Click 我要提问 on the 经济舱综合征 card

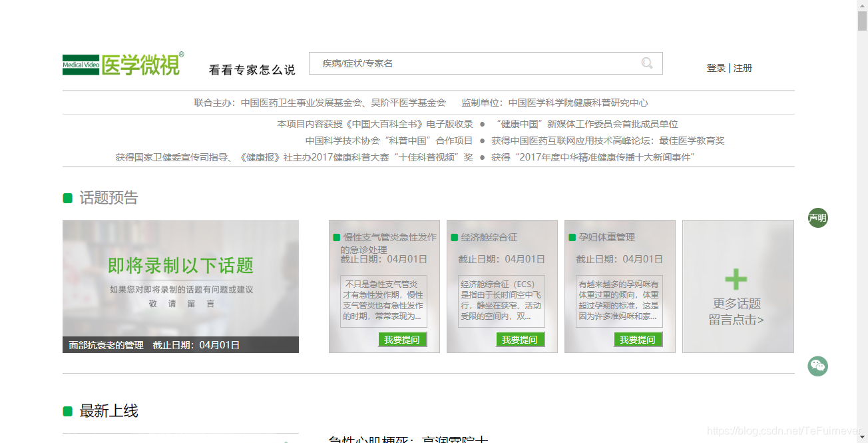(521, 339)
